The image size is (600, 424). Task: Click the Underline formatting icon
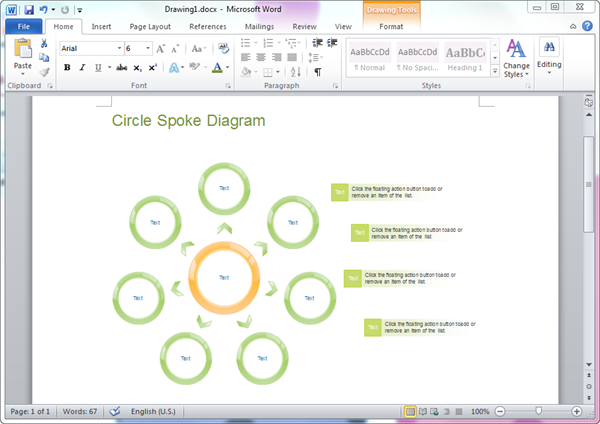pos(96,68)
